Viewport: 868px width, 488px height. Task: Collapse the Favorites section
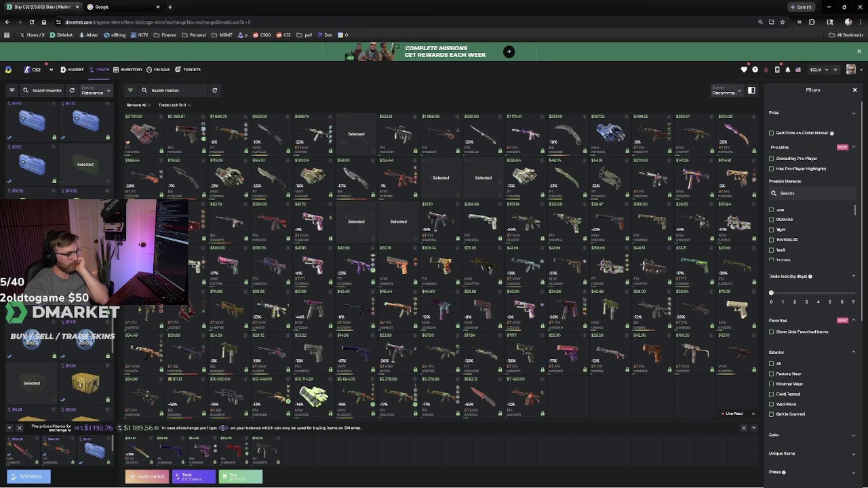(853, 321)
